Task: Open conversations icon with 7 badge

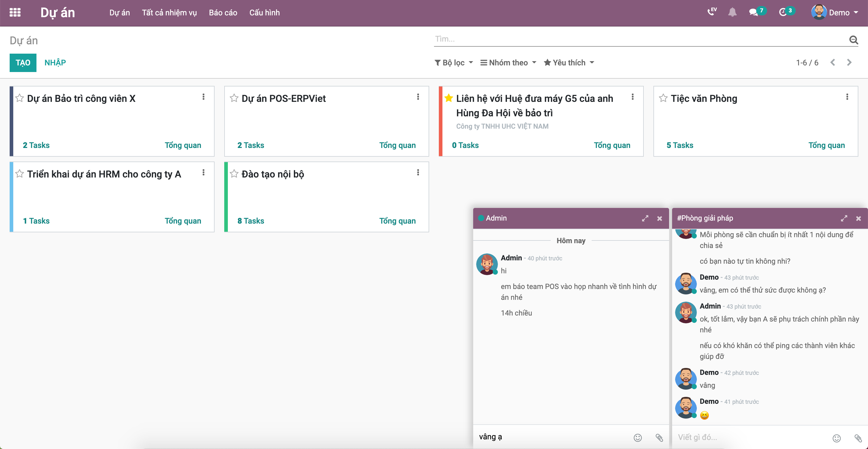Action: 753,12
